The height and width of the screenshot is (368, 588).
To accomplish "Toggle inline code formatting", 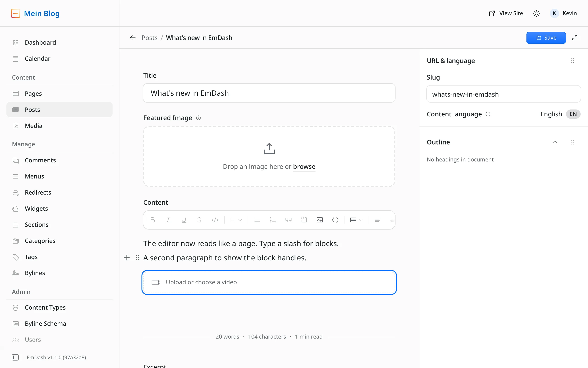I will point(215,220).
